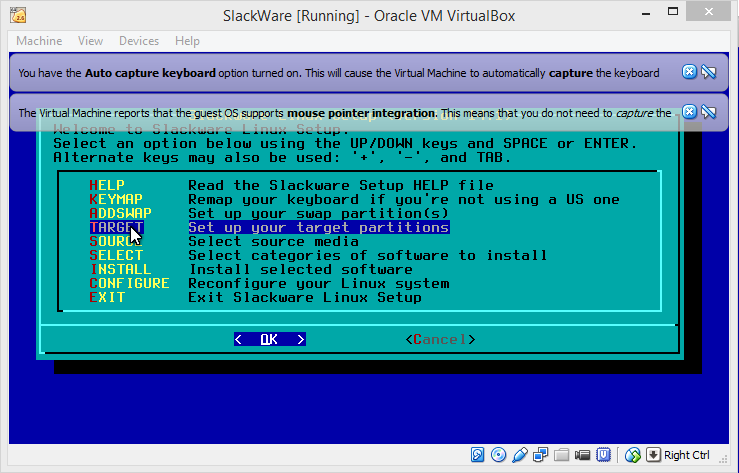Image resolution: width=739 pixels, height=473 pixels.
Task: Select the CONFIGURE setup option
Action: point(130,284)
